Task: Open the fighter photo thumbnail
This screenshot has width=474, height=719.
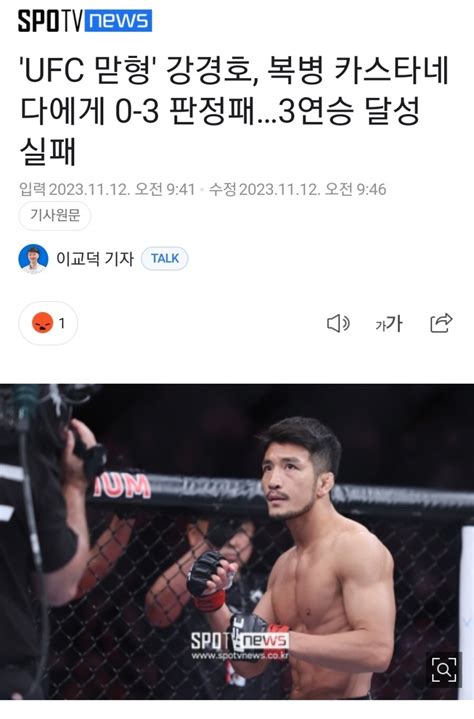Action: coord(237,542)
